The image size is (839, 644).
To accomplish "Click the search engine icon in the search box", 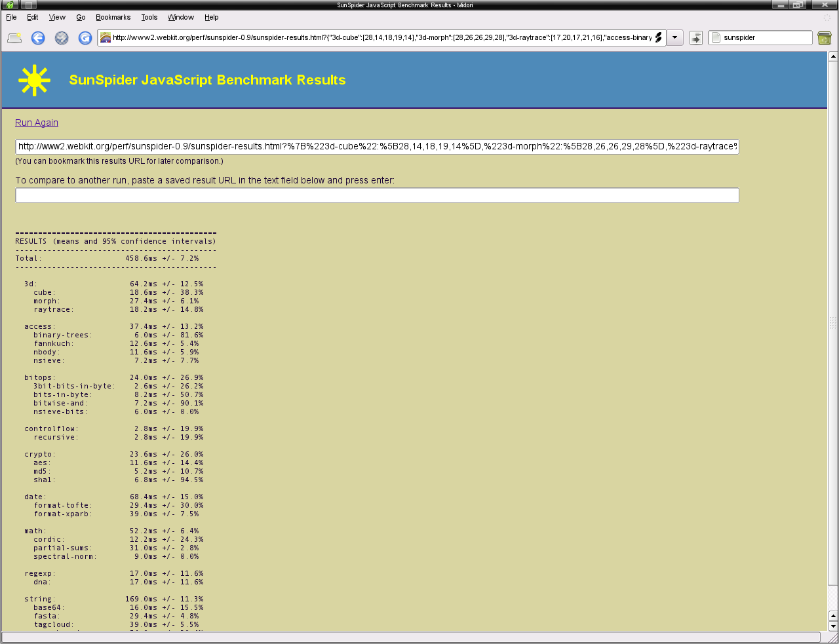I will 716,37.
